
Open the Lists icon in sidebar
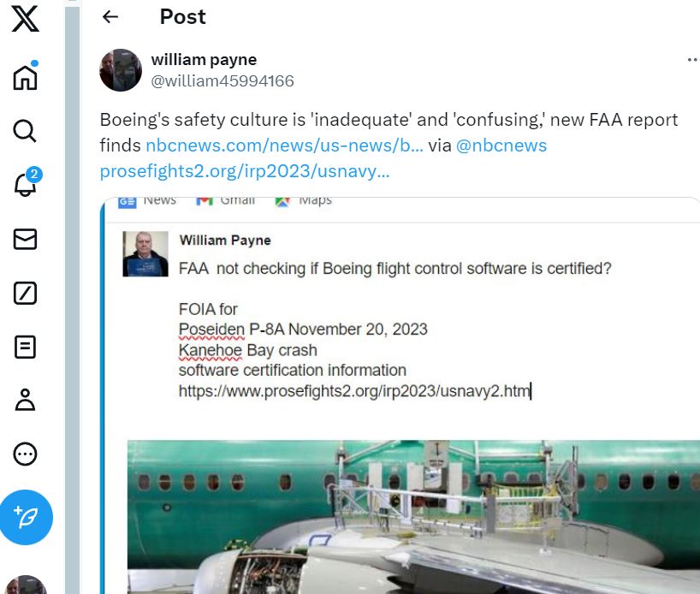point(25,347)
